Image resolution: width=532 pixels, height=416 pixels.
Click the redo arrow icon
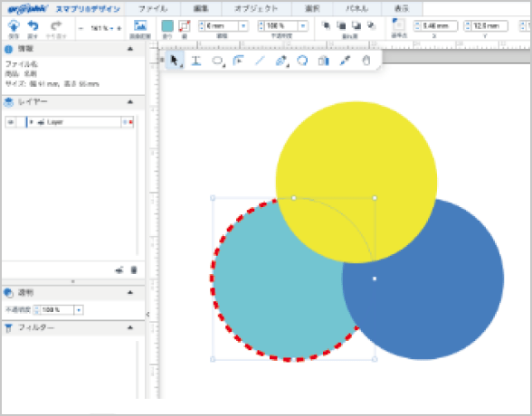(x=56, y=25)
